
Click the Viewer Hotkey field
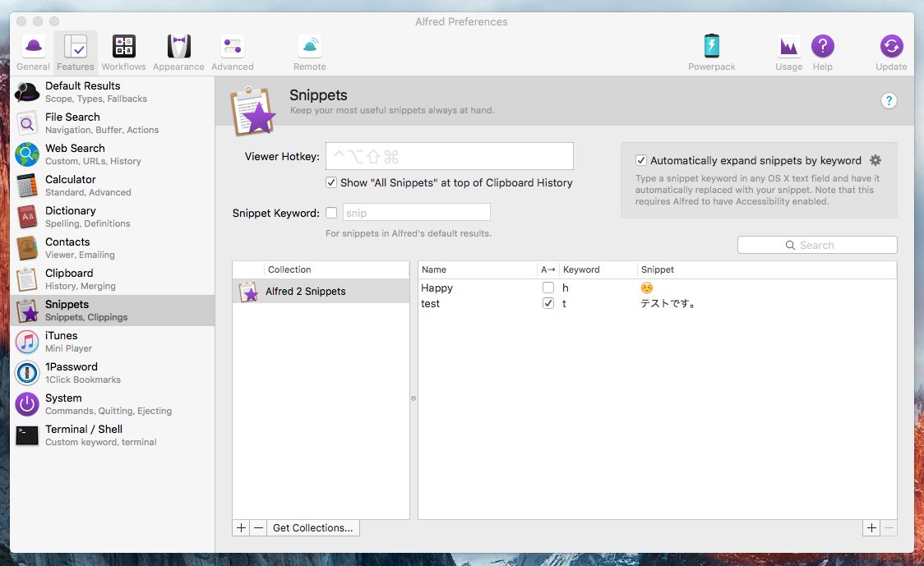click(450, 156)
